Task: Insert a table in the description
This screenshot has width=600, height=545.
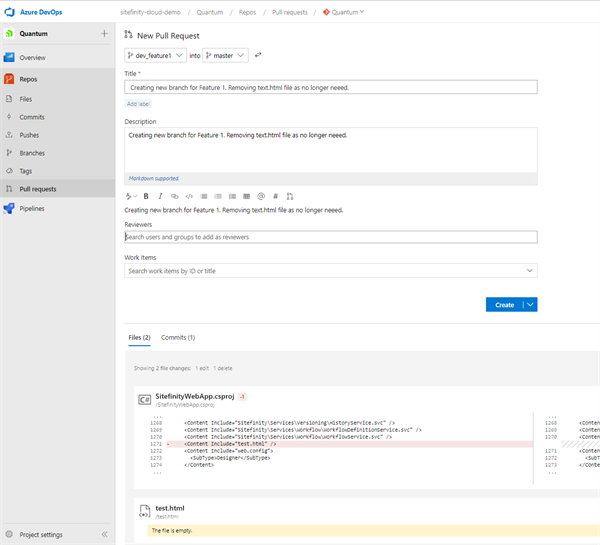Action: [246, 196]
